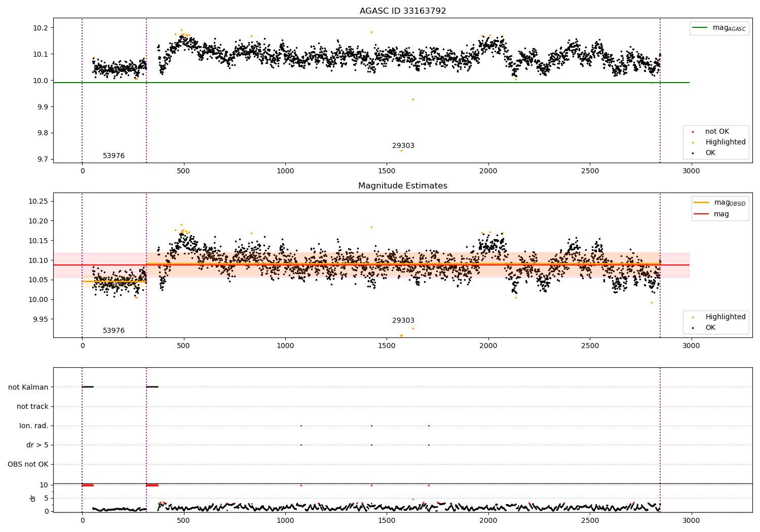Image resolution: width=760 pixels, height=532 pixels.
Task: Click the orange outlier point below label 29303 in top plot
Action: (401, 150)
